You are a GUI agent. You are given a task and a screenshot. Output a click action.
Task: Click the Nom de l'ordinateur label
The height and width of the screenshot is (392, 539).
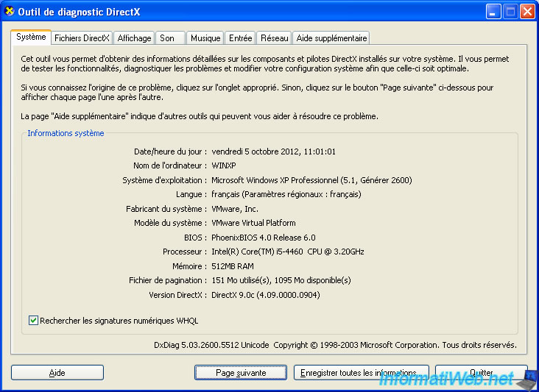(x=170, y=165)
